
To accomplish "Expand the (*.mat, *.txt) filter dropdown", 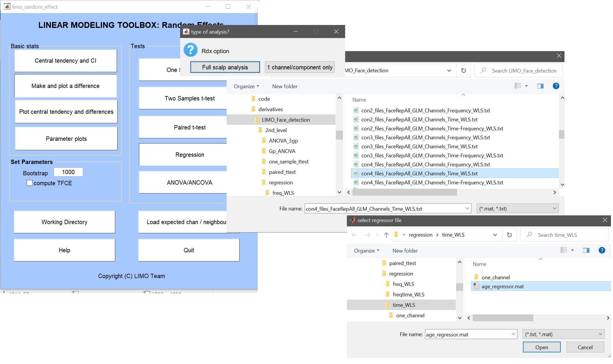I will pos(517,208).
